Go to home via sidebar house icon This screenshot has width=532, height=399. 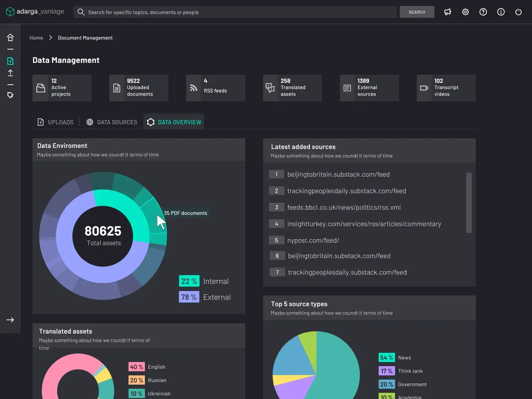point(10,37)
